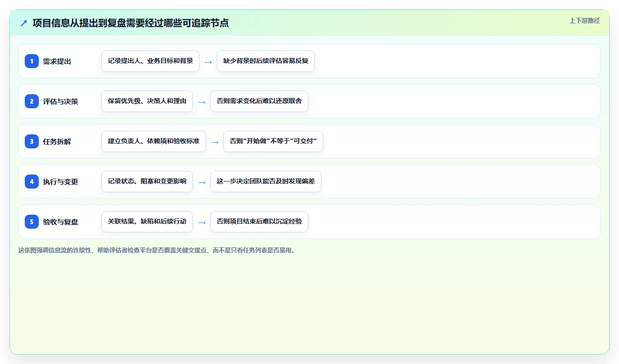
Task: Select step number 2 badge
Action: tap(32, 101)
